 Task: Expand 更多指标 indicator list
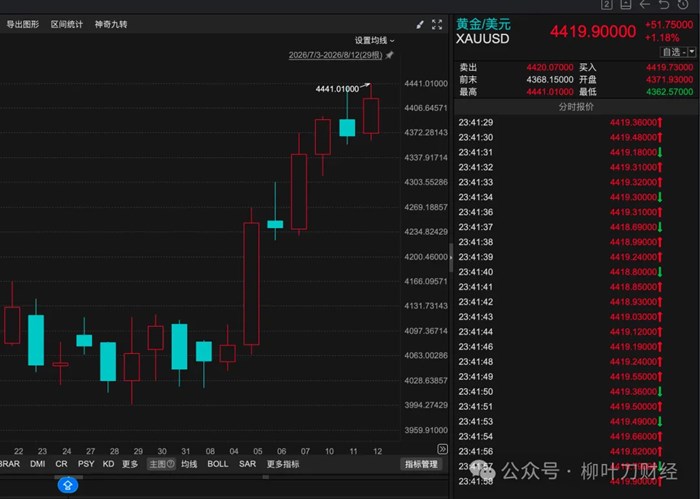click(x=283, y=464)
